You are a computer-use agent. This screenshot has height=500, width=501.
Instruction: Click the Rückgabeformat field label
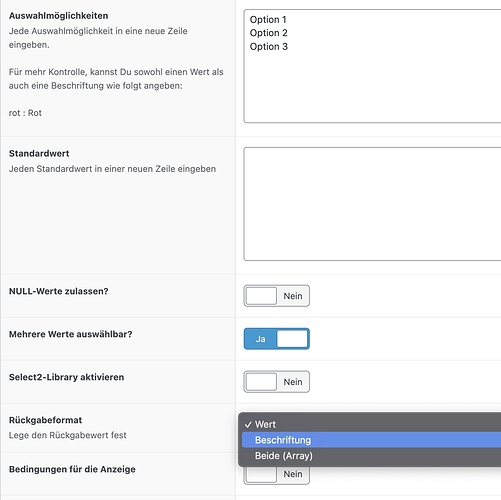tap(45, 420)
